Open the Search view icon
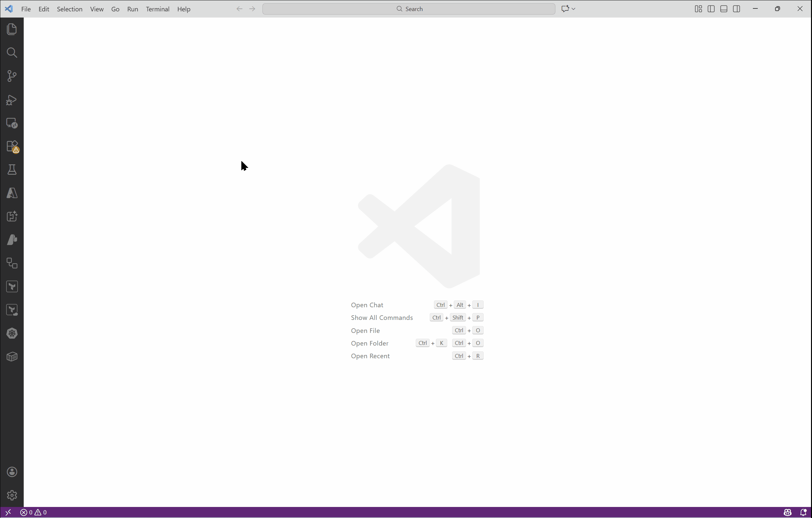Screen dimensions: 812x518 tap(12, 53)
